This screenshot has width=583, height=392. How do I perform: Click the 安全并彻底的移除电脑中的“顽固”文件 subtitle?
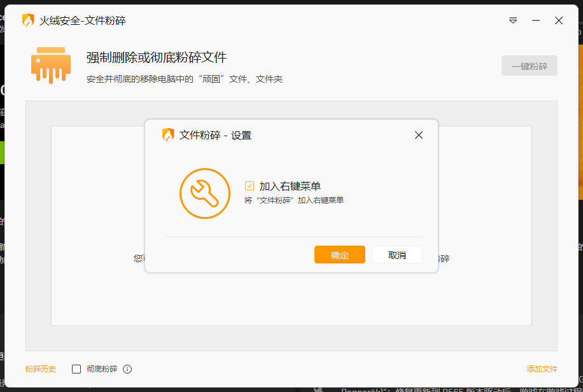(x=185, y=79)
